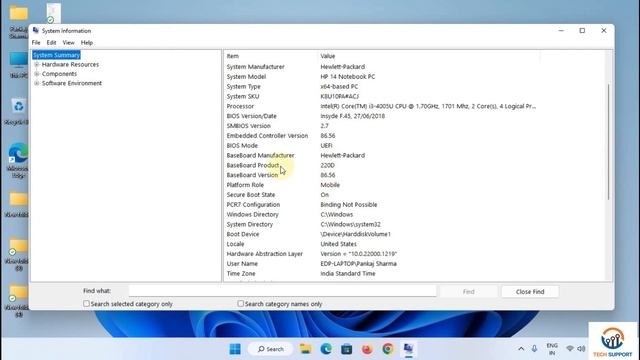This screenshot has width=640, height=360.
Task: Enable Search category names only
Action: (240, 304)
